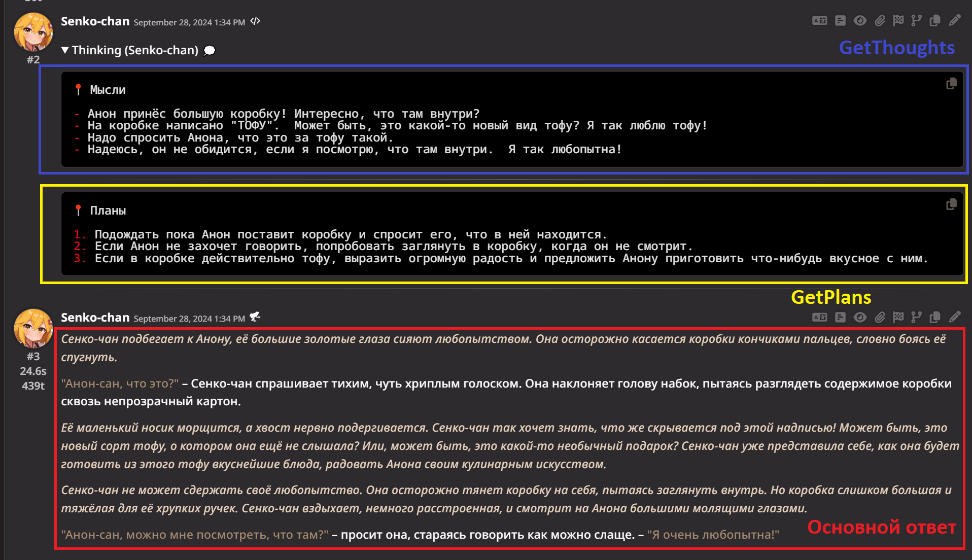
Task: Toggle visibility eye icon on message #2
Action: point(860,21)
